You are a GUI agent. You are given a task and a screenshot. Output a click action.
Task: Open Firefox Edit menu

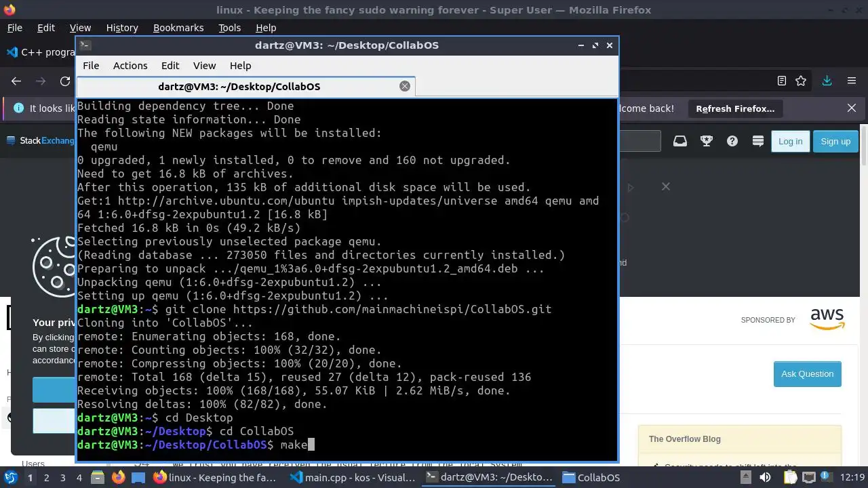point(46,28)
